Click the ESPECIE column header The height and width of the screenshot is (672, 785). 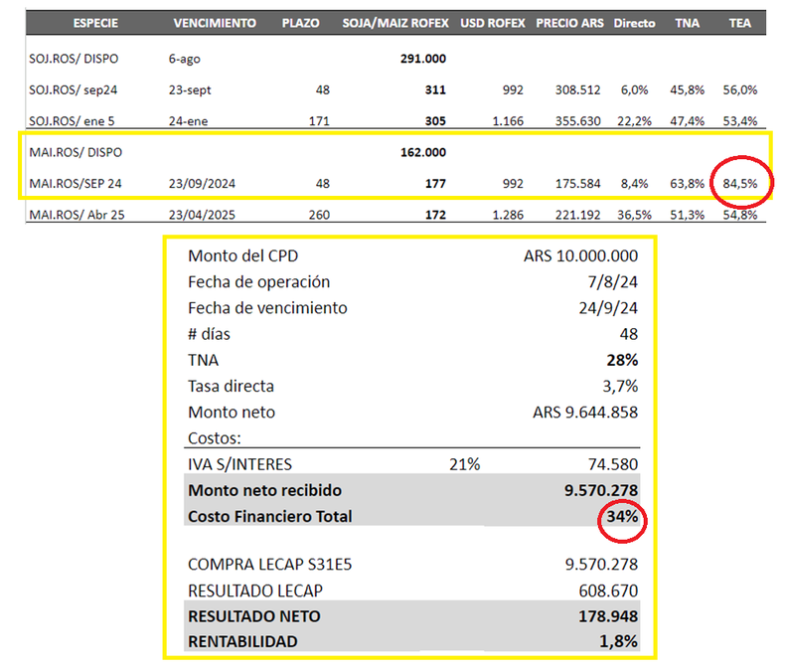[95, 23]
